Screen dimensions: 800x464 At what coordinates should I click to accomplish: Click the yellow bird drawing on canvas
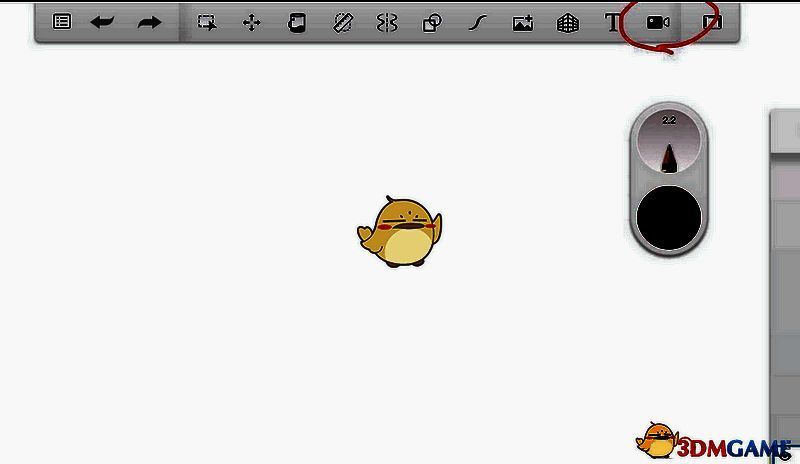pyautogui.click(x=402, y=232)
